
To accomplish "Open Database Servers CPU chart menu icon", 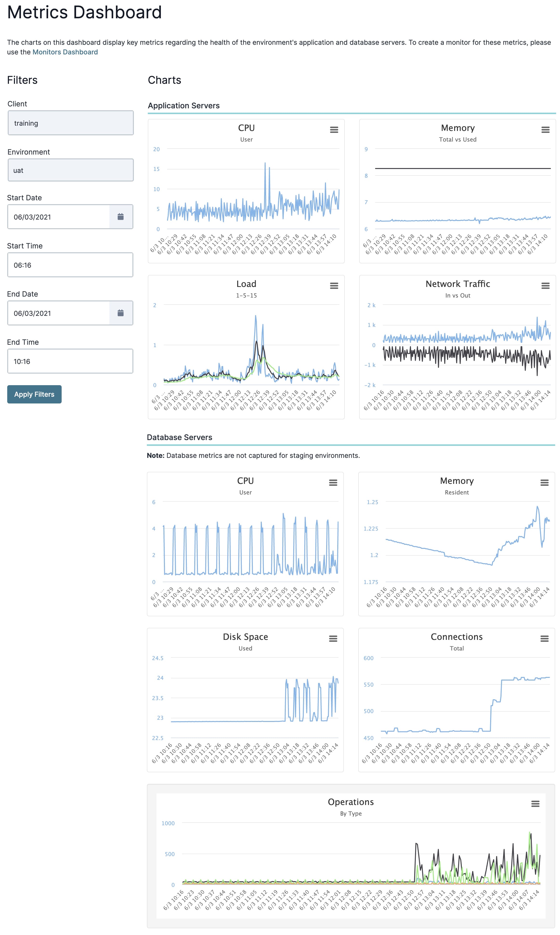I will (x=333, y=483).
